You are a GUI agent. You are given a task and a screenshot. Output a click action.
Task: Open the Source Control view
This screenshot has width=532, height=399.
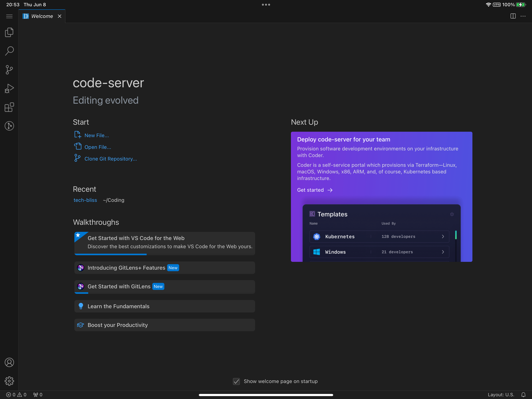(9, 70)
